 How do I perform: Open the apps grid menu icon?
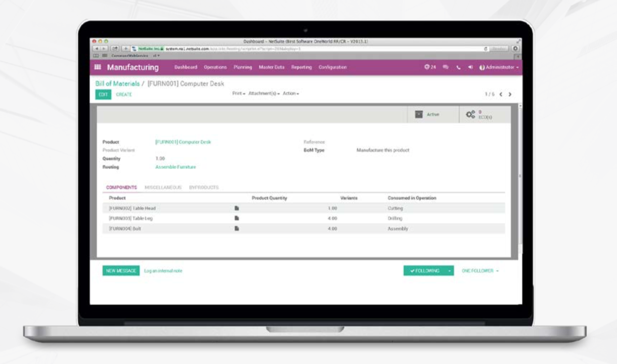coord(98,68)
